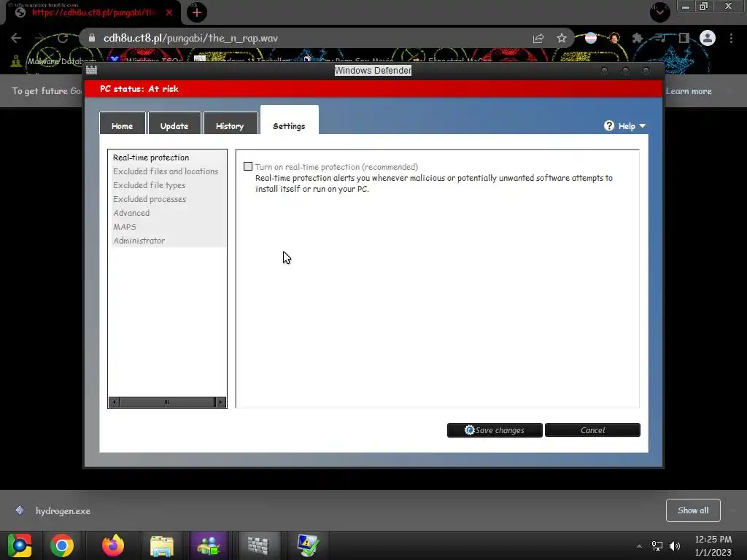Click the taskbar clock and date
The height and width of the screenshot is (560, 747).
coord(713,545)
